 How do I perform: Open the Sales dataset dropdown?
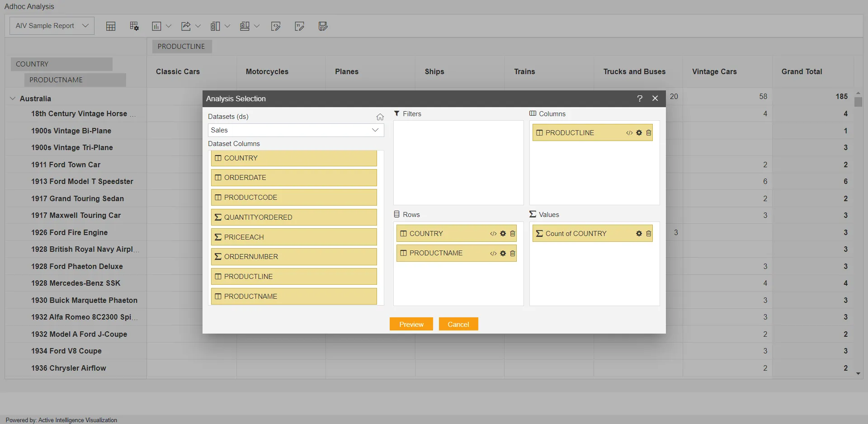click(x=296, y=130)
